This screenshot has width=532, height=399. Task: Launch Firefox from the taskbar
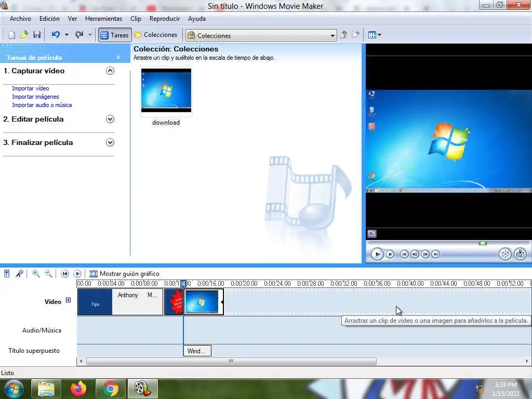click(78, 389)
